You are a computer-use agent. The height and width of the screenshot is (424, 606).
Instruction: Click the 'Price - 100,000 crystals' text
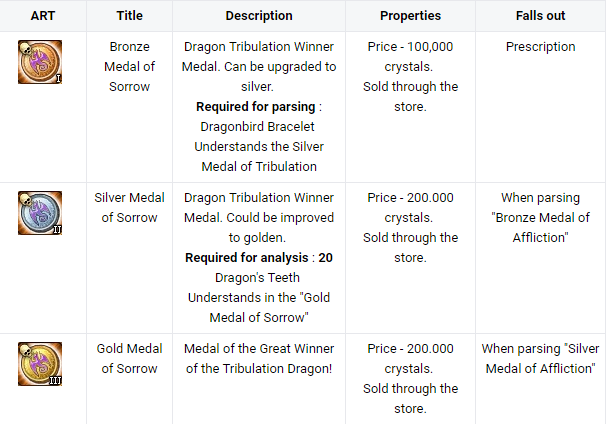click(x=410, y=57)
